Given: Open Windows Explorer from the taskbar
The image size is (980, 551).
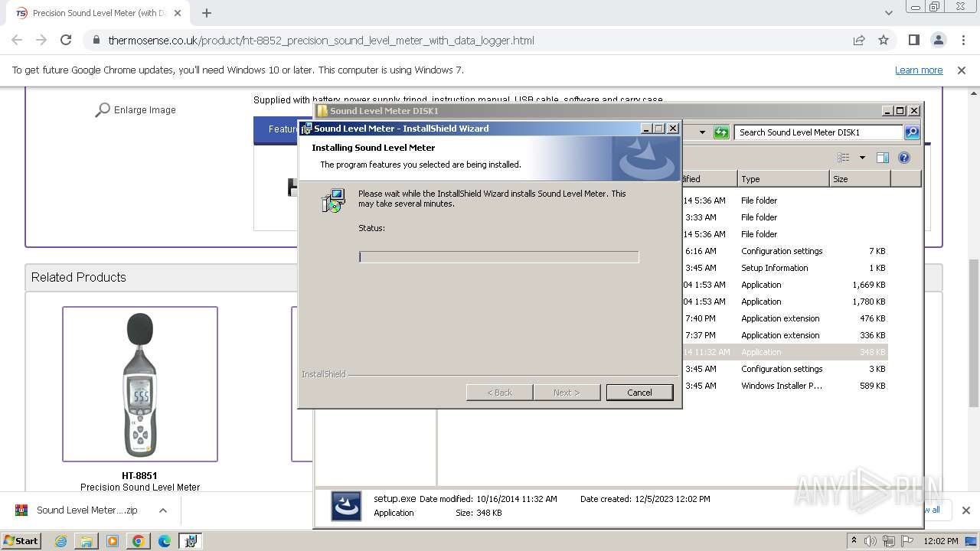Looking at the screenshot, I should point(87,541).
